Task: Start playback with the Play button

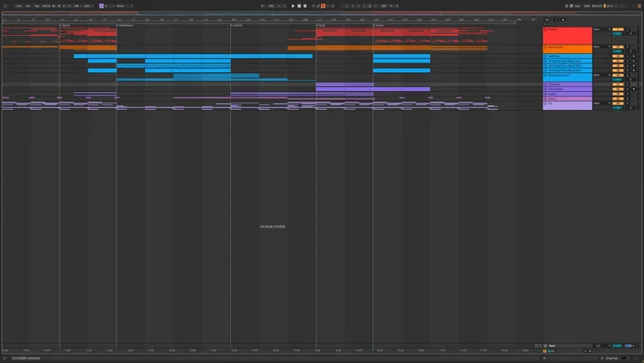Action: point(293,6)
